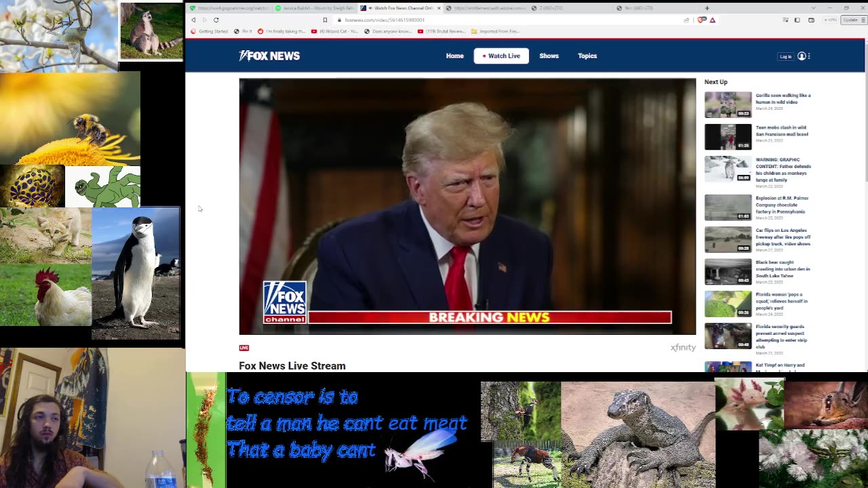This screenshot has height=488, width=868.
Task: Open the Imported From Firefox bookmarks folder
Action: [495, 31]
